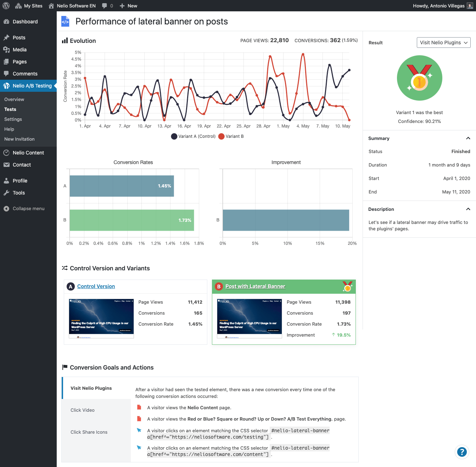Open the New content menu
Screen dimensions: 476x467
point(128,6)
